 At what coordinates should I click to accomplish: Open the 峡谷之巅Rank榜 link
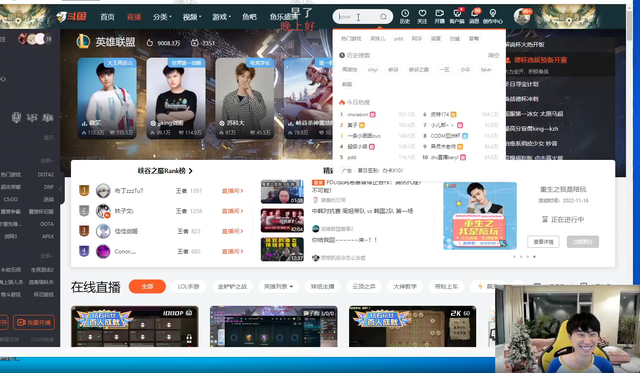point(165,171)
